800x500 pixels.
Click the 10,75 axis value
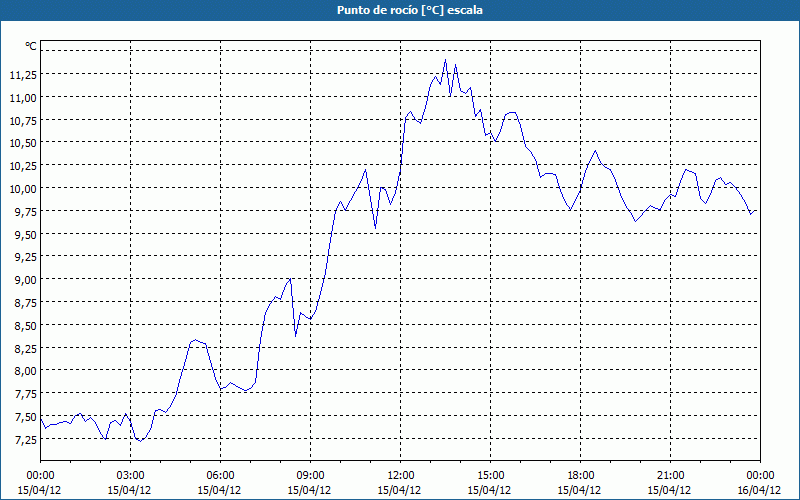coord(23,120)
